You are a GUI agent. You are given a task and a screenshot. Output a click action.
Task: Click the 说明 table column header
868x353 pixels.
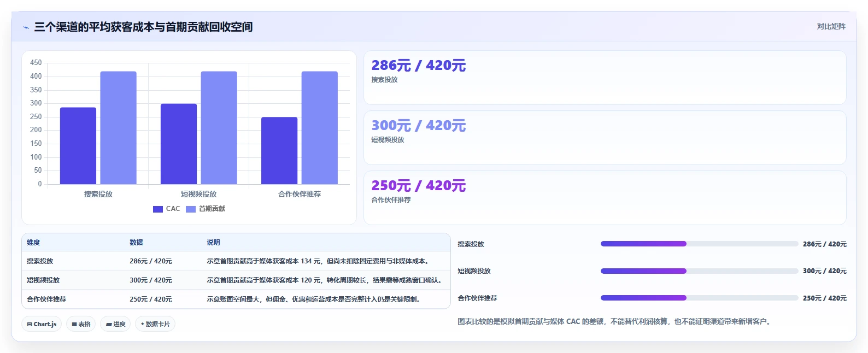pos(213,243)
